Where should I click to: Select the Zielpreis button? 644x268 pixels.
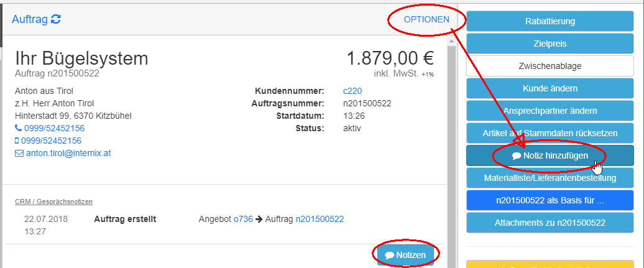pyautogui.click(x=550, y=43)
